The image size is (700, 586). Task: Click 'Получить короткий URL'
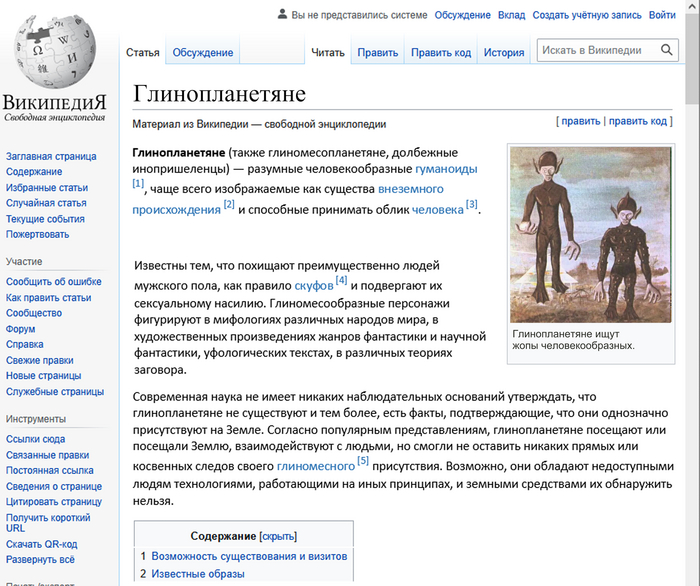click(48, 523)
